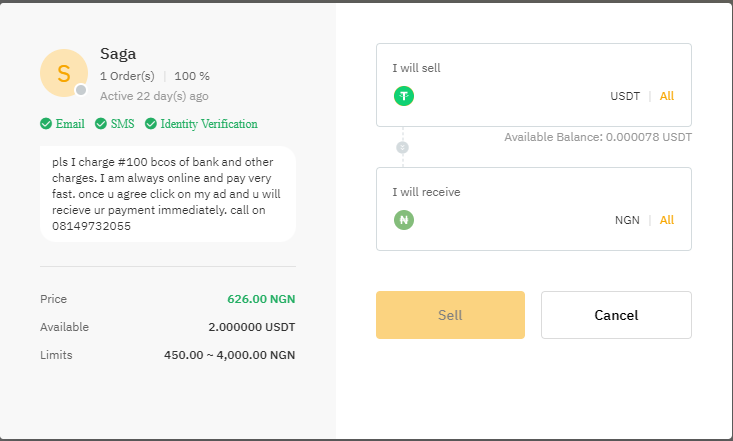The image size is (733, 441).
Task: Click the grey offline status dot
Action: [x=81, y=91]
